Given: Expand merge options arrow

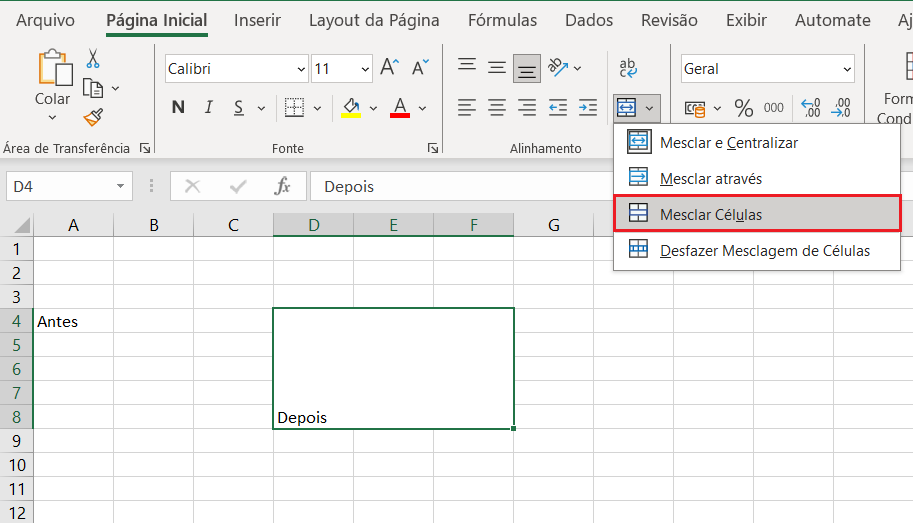Looking at the screenshot, I should tap(649, 108).
